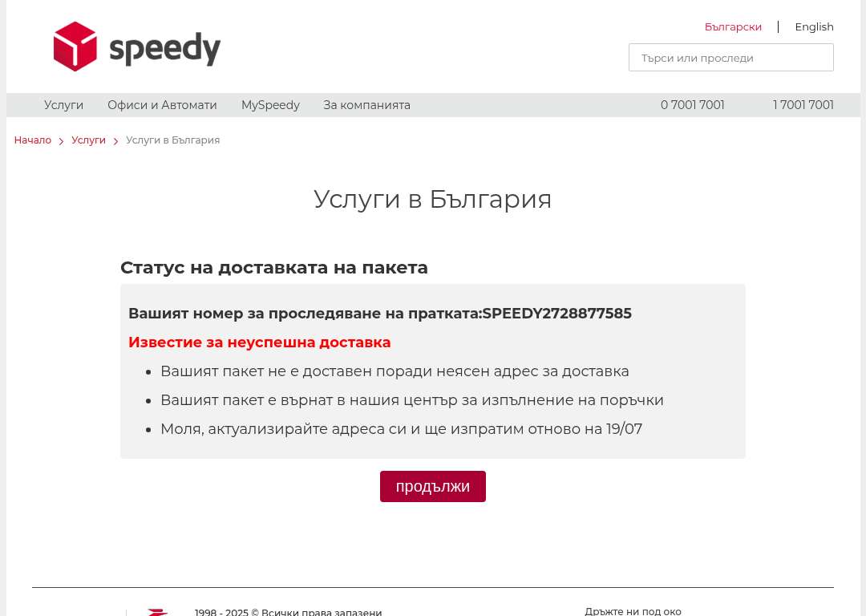The height and width of the screenshot is (616, 866).
Task: Click the Известие за неуспешна доставка red notice
Action: click(x=259, y=342)
